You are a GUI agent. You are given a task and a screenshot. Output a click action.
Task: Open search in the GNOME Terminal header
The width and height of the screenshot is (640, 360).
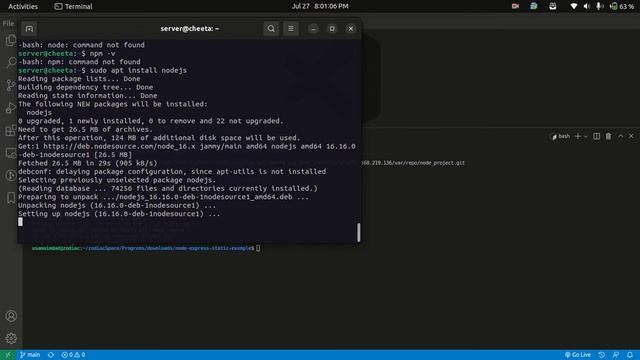(271, 29)
